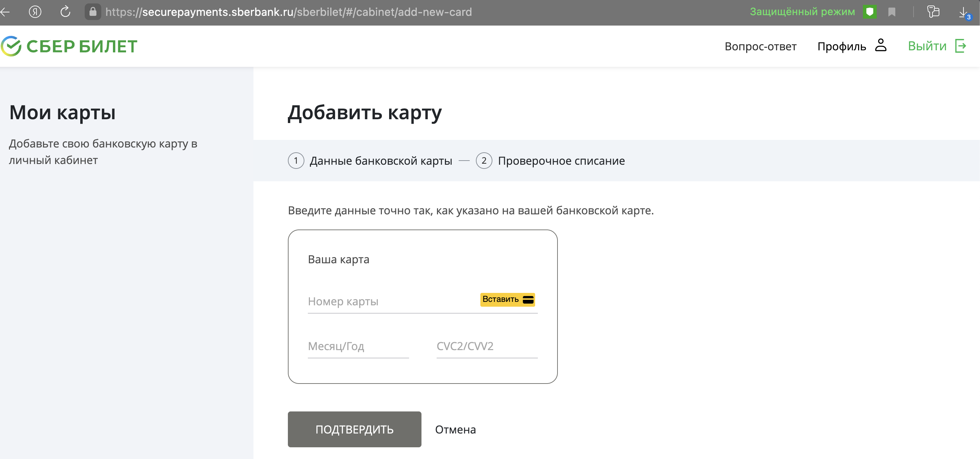Click the Добавить карту heading
The image size is (980, 459).
(x=364, y=113)
